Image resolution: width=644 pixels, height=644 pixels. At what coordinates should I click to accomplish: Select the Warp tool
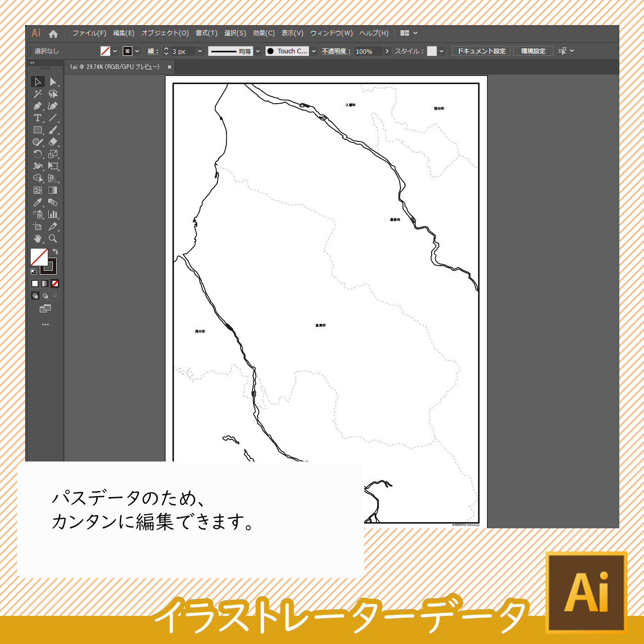(38, 166)
